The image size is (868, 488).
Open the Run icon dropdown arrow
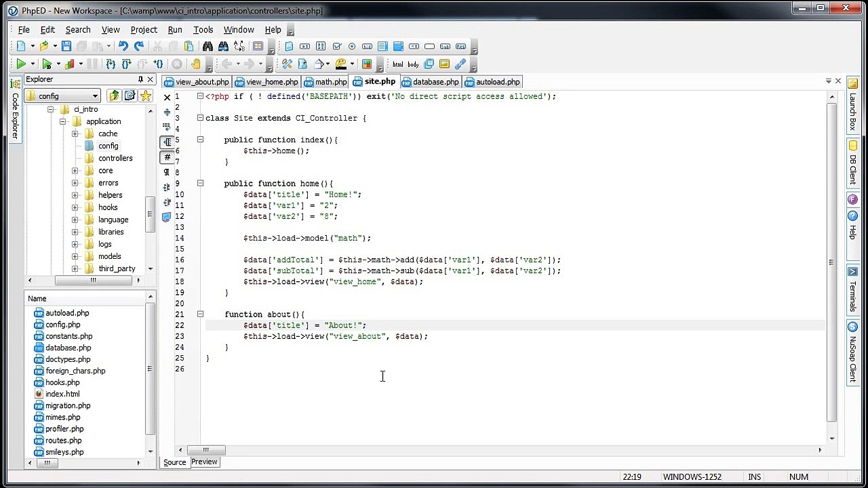(32, 64)
